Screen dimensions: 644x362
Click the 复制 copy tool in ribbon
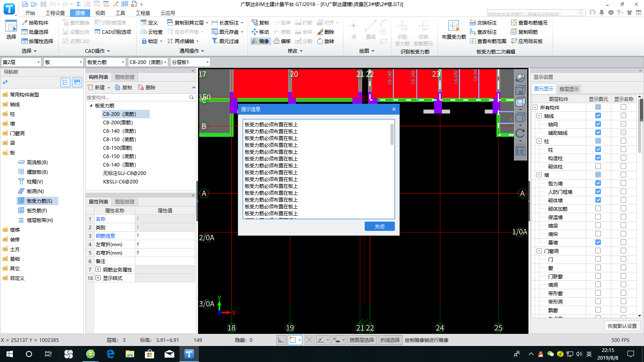[x=260, y=23]
